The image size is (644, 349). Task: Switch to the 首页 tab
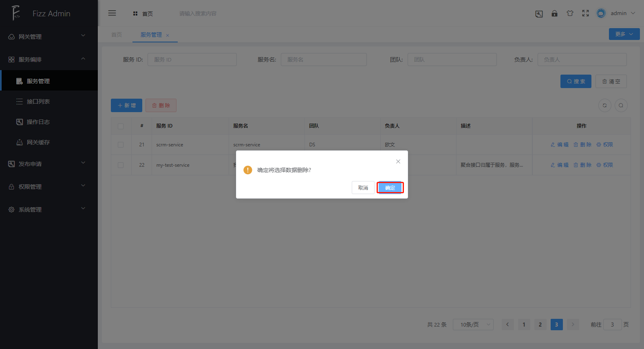point(117,35)
